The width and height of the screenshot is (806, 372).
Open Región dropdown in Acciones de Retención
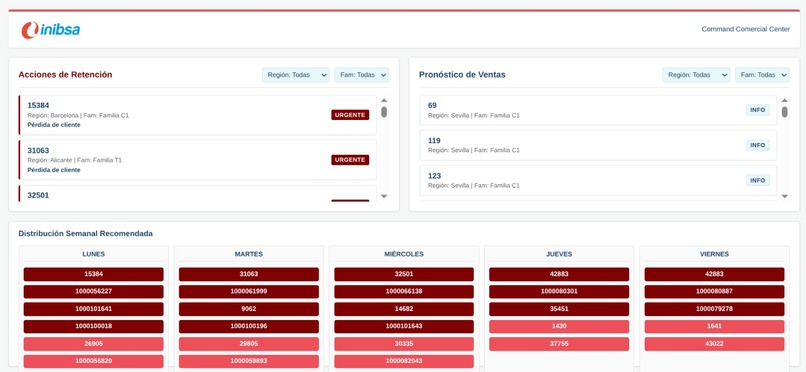point(296,75)
